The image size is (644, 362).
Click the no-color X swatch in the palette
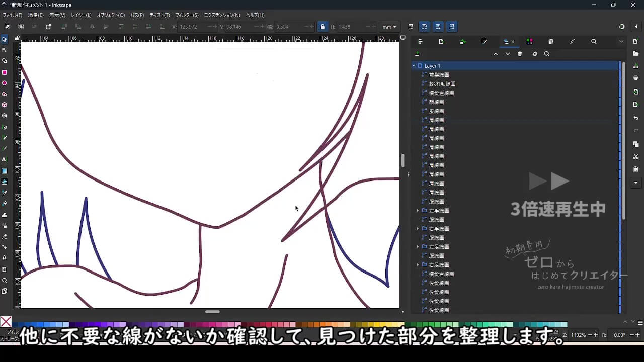click(x=6, y=322)
